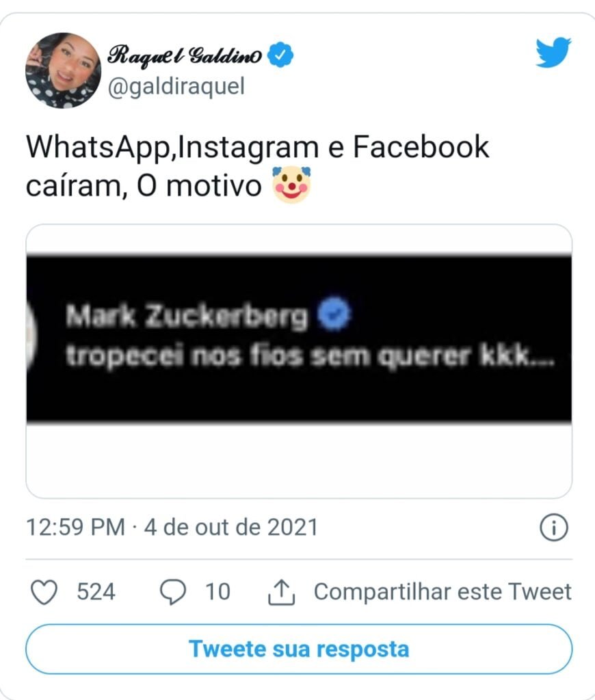The image size is (595, 700).
Task: Open the 12:59 PM timestamp link
Action: 75,527
